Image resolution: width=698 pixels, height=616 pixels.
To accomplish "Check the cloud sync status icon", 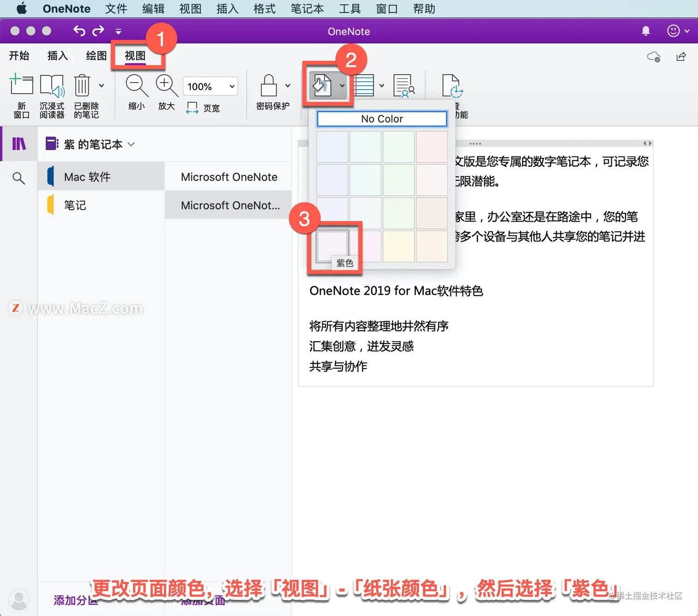I will point(654,57).
